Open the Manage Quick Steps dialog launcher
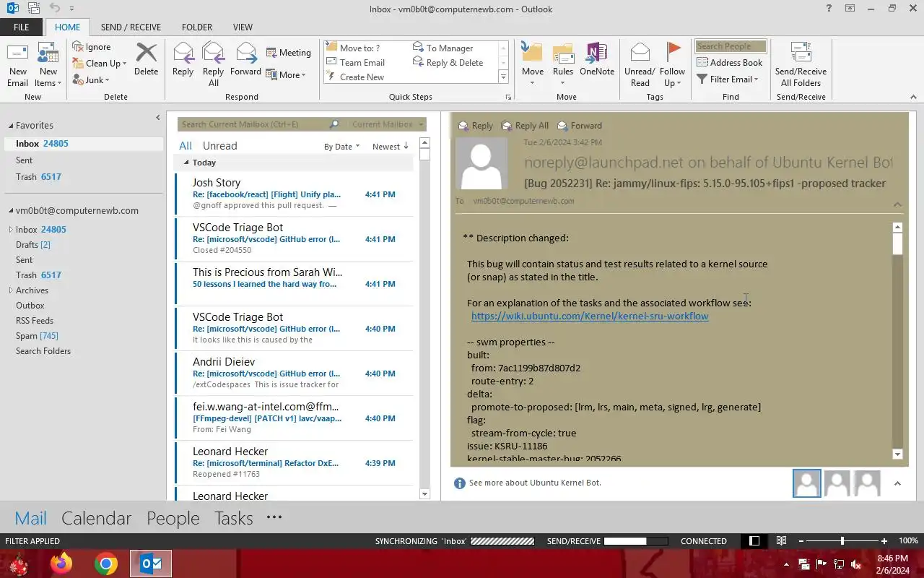Image resolution: width=924 pixels, height=578 pixels. click(x=508, y=97)
